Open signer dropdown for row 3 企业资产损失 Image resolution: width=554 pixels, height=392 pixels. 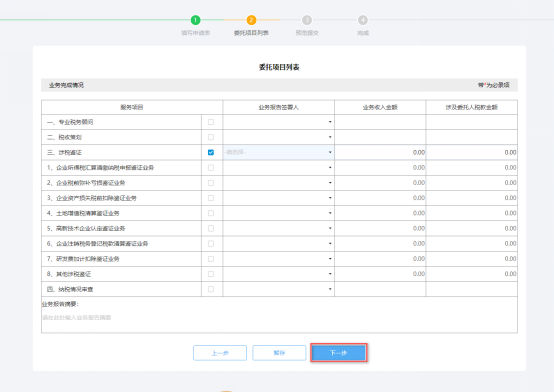(278, 198)
